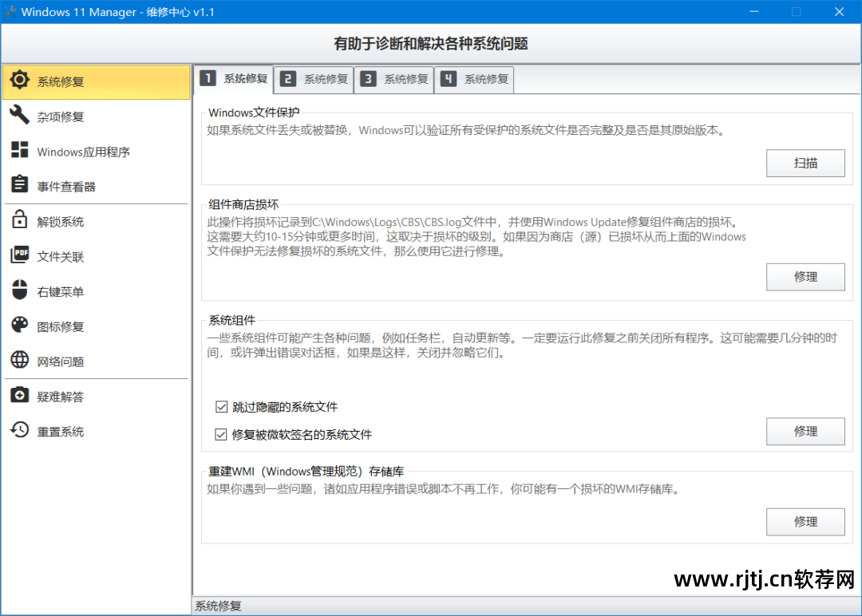Screen dimensions: 862x616
Task: Close the 维修中心 window
Action: [x=839, y=11]
